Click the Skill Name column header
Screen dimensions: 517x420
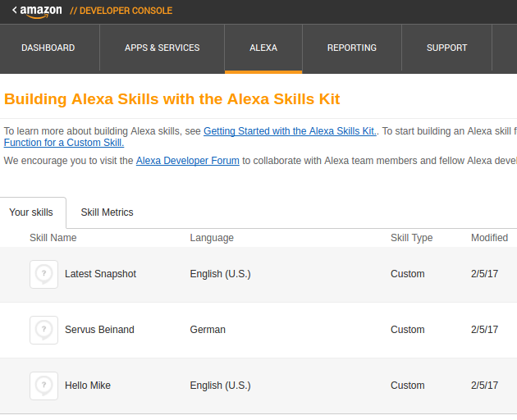pyautogui.click(x=53, y=238)
